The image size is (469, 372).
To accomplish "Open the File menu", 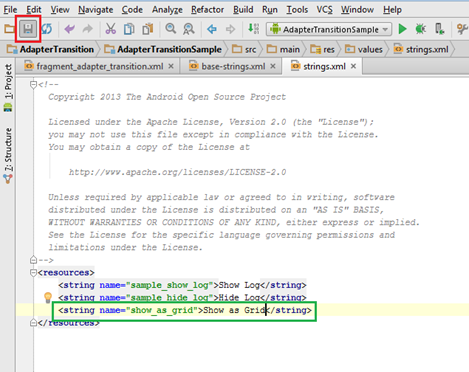I will 10,10.
